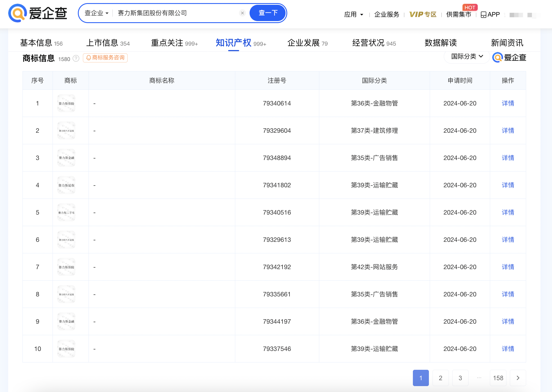Screen dimensions: 552x392
Task: Click the 注册号 column header
Action: [277, 80]
